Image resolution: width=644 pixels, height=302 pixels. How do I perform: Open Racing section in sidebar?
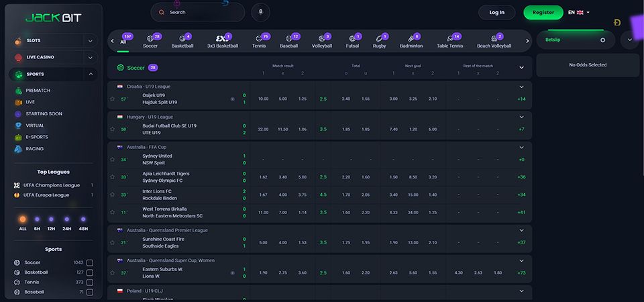pyautogui.click(x=34, y=148)
